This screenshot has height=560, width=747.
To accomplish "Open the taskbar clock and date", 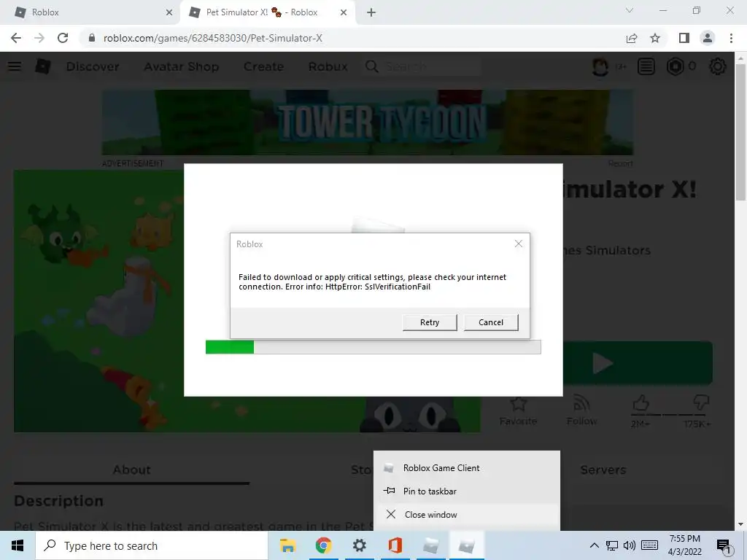I will click(684, 545).
